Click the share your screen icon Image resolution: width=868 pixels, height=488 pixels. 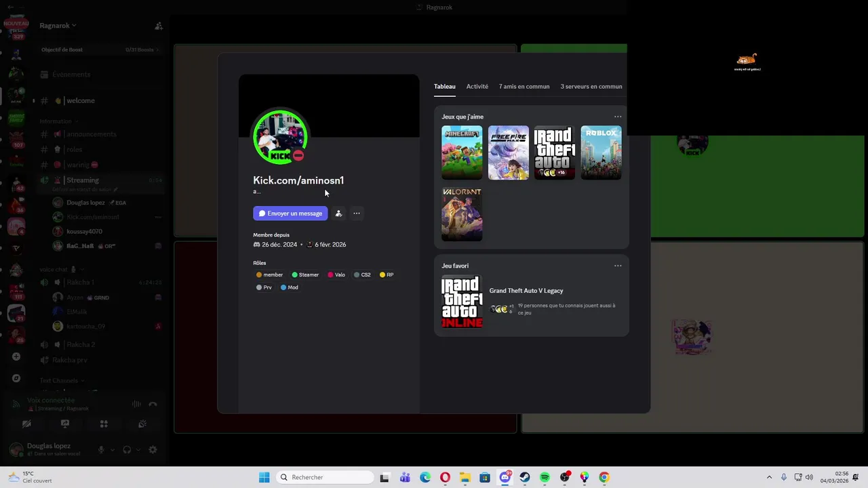[x=65, y=424]
